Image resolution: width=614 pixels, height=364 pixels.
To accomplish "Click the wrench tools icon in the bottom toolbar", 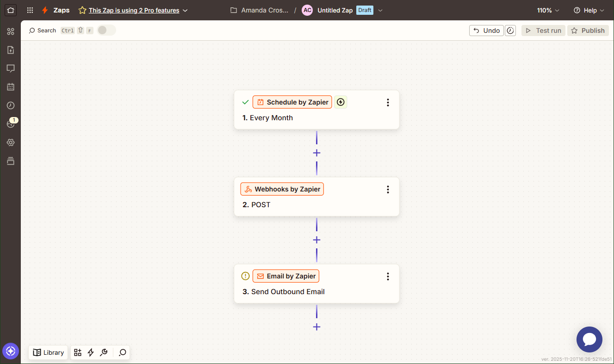I will (x=104, y=352).
